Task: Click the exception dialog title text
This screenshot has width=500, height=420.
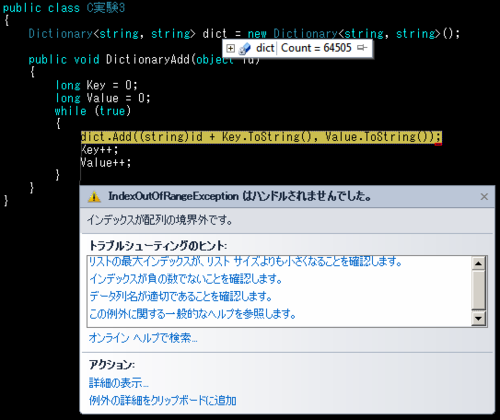Action: (240, 196)
